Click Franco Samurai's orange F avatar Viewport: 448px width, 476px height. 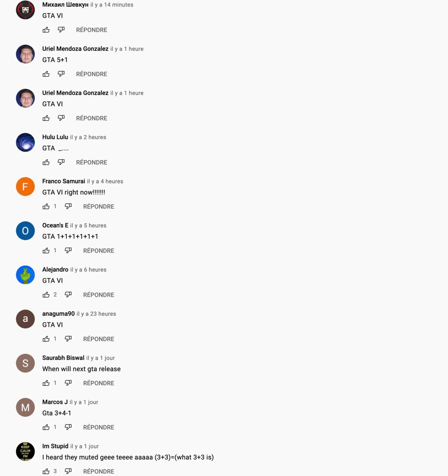25,186
